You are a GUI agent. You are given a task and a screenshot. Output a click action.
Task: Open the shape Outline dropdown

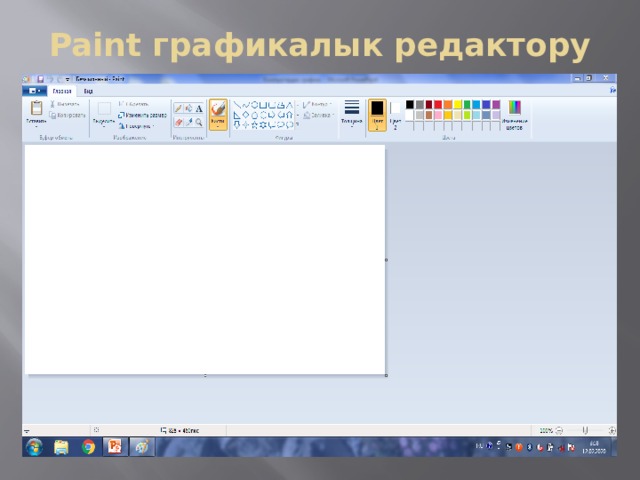click(x=317, y=104)
